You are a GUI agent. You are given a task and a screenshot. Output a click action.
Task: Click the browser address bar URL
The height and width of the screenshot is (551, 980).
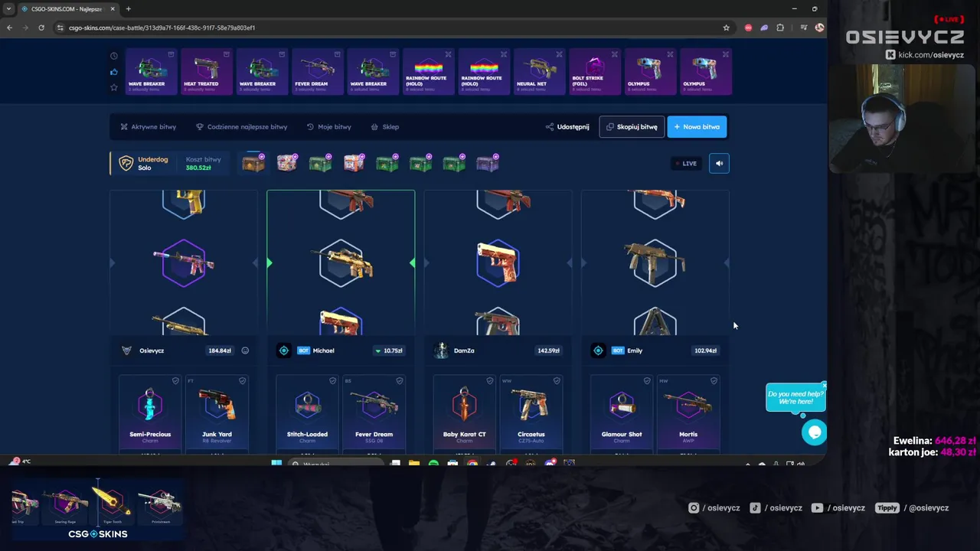(x=162, y=28)
